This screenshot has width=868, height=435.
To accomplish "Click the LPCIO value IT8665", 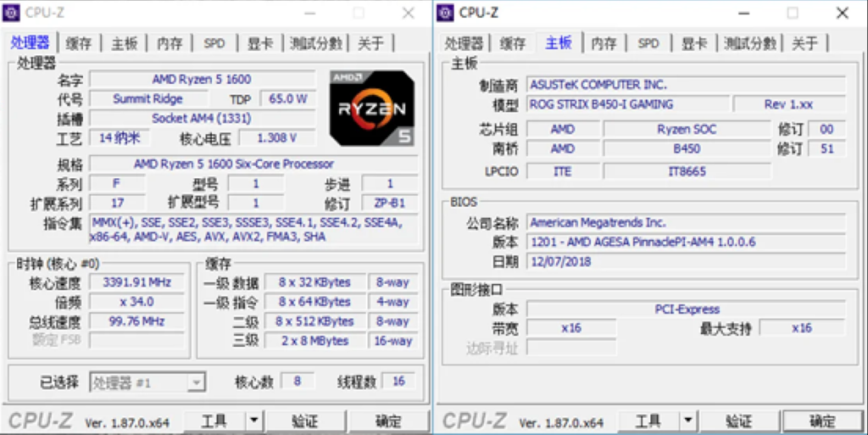I will [687, 171].
